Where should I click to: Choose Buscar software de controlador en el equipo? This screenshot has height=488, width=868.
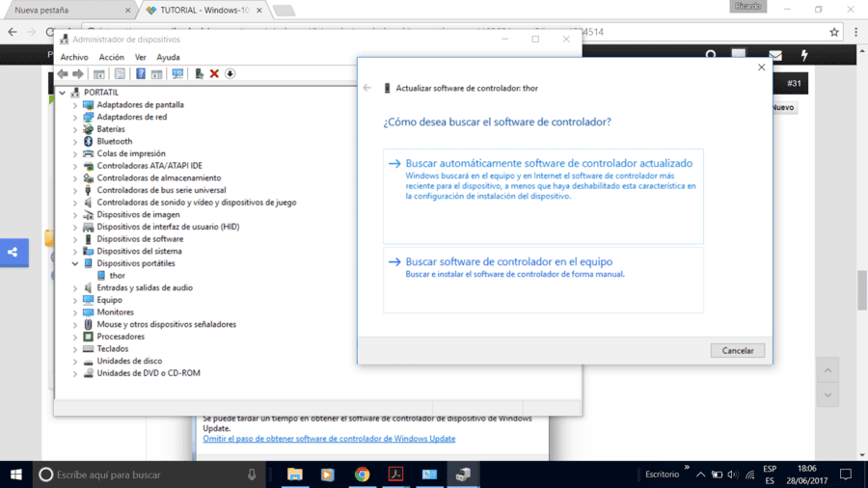pos(543,280)
